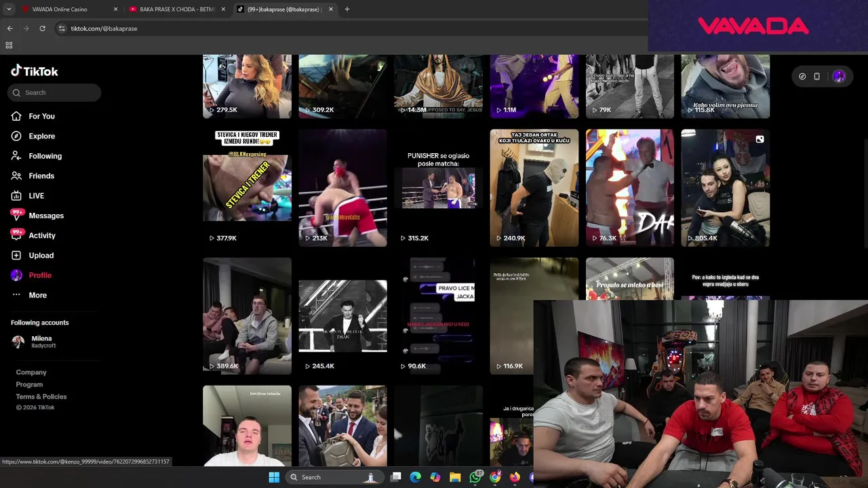Select the bakaprase TikTok tab

pos(283,9)
